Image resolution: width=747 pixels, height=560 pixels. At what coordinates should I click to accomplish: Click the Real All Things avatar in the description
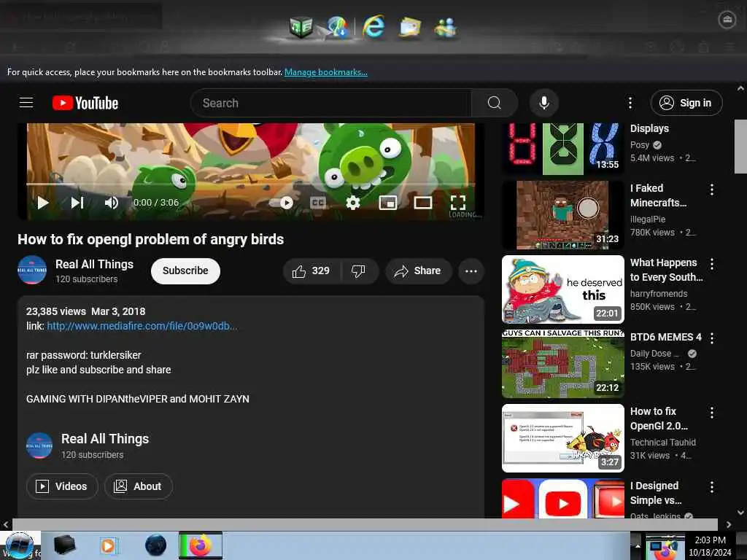pyautogui.click(x=39, y=446)
